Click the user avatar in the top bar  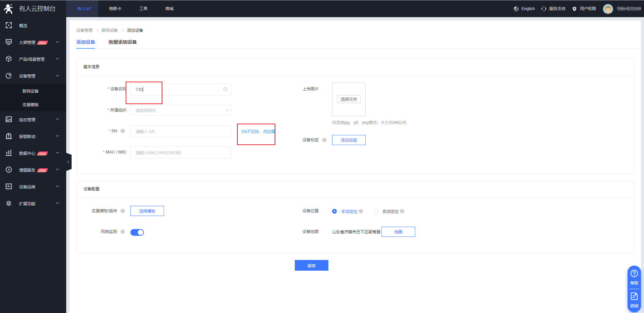608,9
